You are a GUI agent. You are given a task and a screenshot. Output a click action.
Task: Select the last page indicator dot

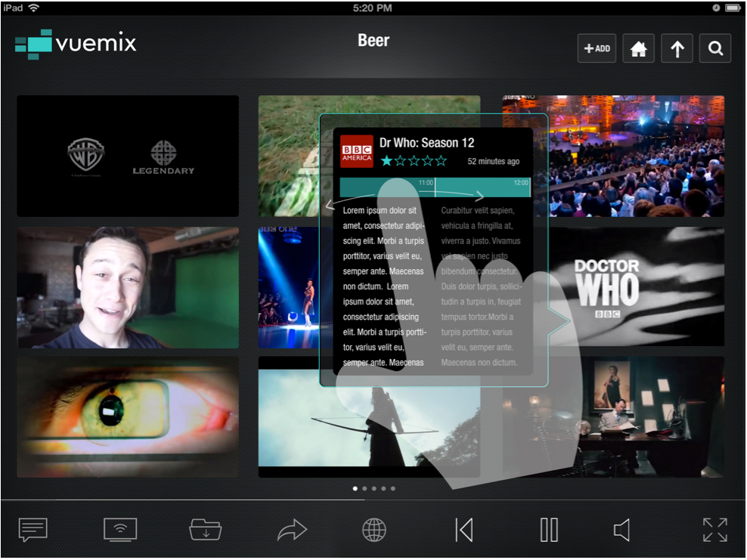393,488
